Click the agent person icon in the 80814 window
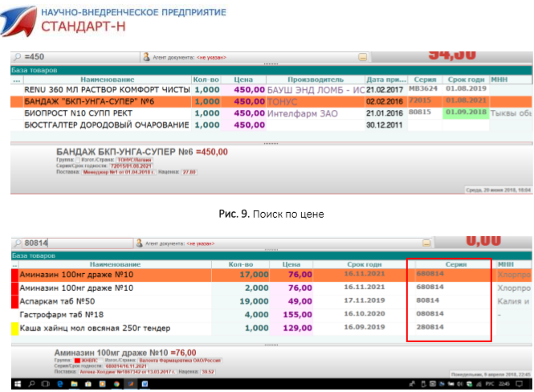The width and height of the screenshot is (534, 392). pos(139,243)
